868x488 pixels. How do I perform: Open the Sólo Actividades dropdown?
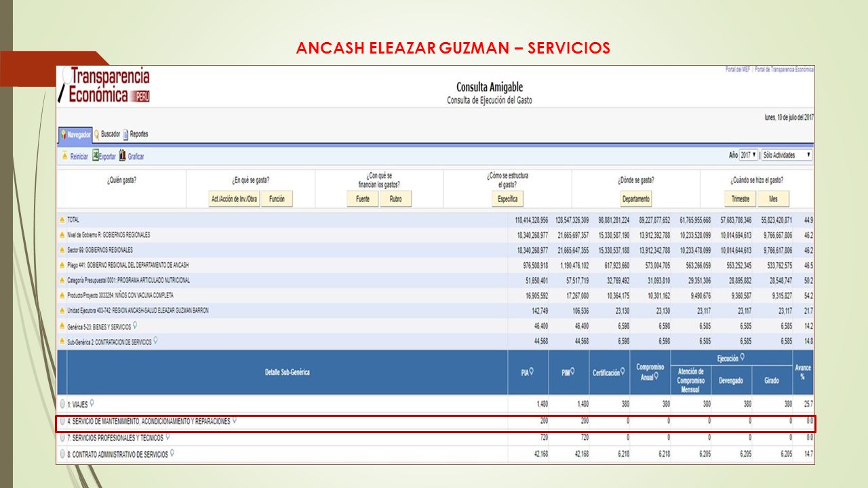(x=787, y=155)
